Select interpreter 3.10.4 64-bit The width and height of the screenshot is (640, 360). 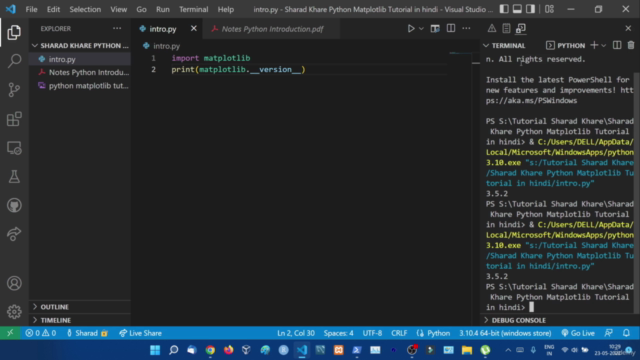(x=505, y=333)
